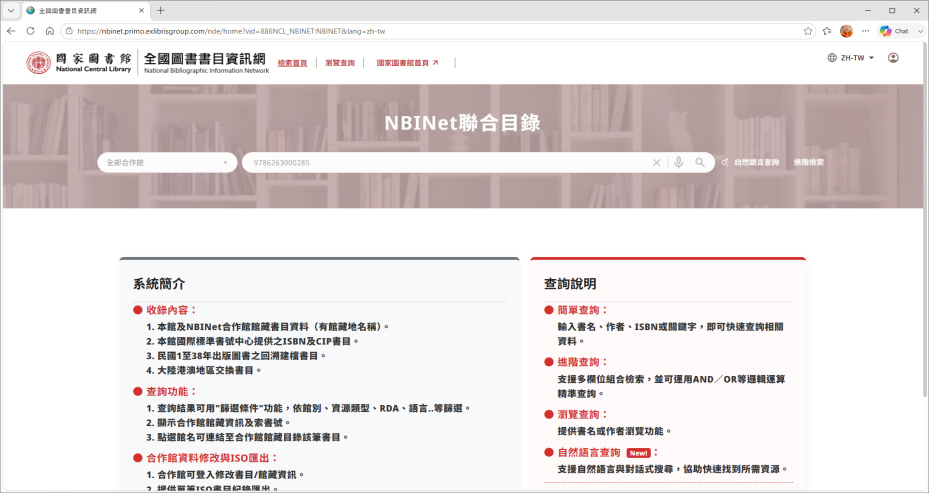Viewport: 931px width, 495px height.
Task: Click the 顯示合作館館藏資訊及索書號 line
Action: (218, 423)
